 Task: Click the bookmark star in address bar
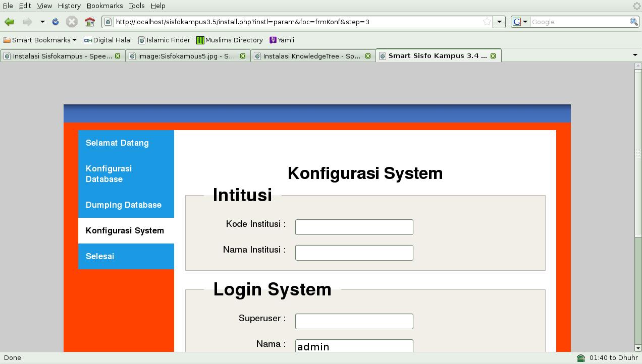pos(487,22)
